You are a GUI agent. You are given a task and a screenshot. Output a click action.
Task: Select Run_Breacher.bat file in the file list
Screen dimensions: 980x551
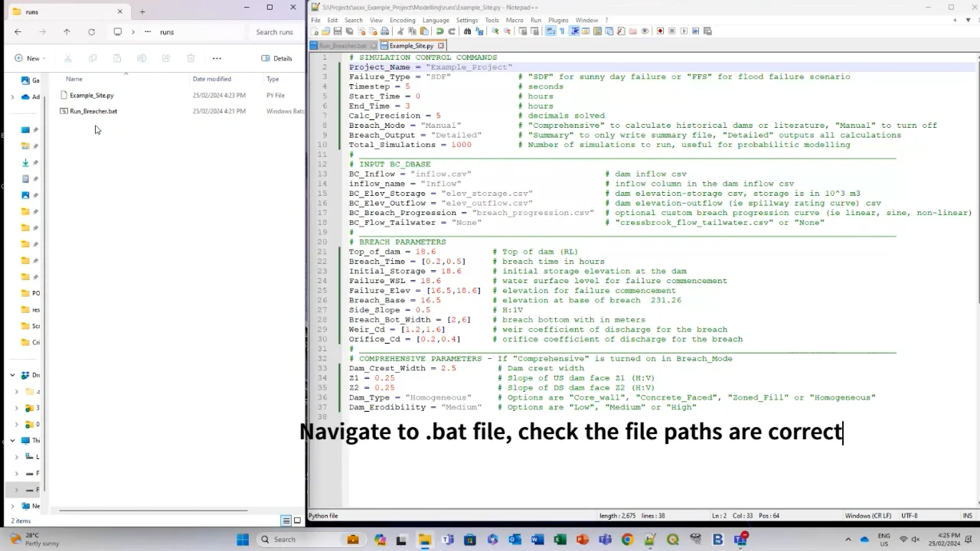[93, 111]
